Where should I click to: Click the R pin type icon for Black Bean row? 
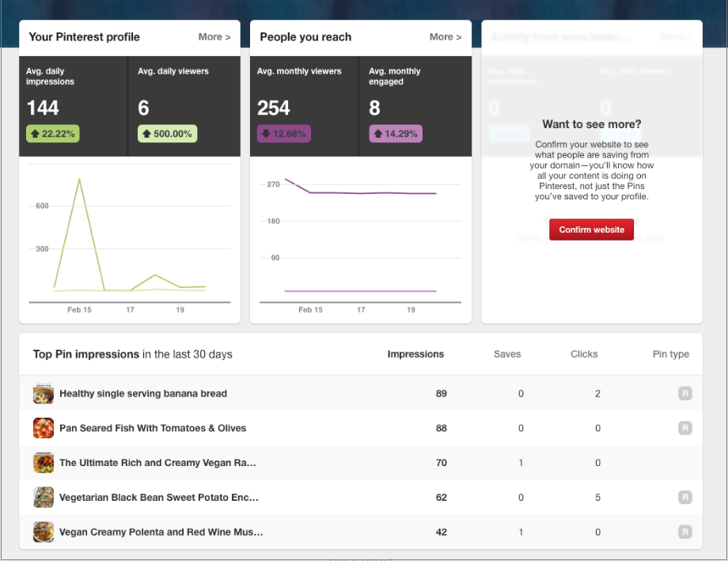click(x=684, y=497)
